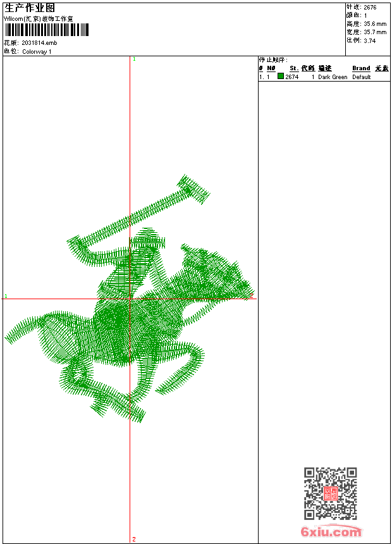Select stitch count value '2676'
Image resolution: width=392 pixels, height=544 pixels.
point(370,8)
